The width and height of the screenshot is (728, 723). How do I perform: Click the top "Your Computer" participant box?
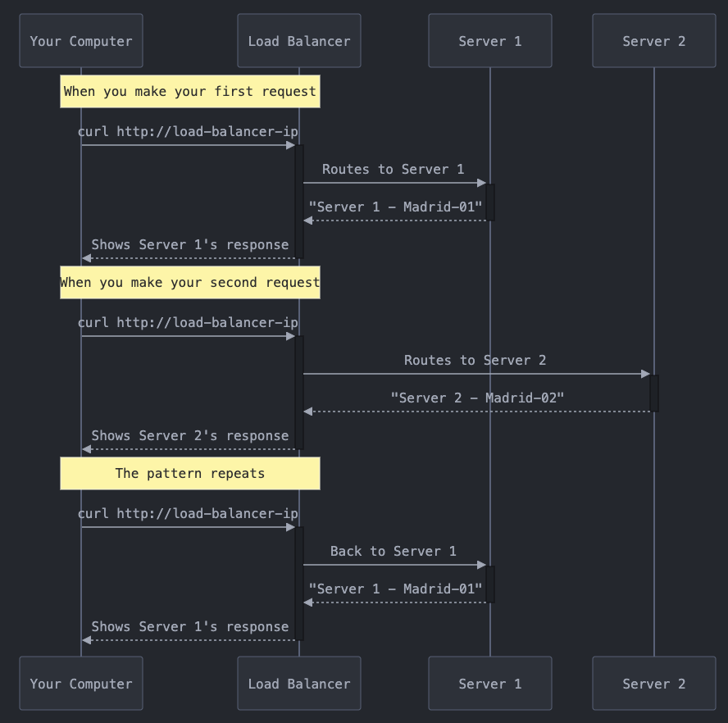click(81, 41)
